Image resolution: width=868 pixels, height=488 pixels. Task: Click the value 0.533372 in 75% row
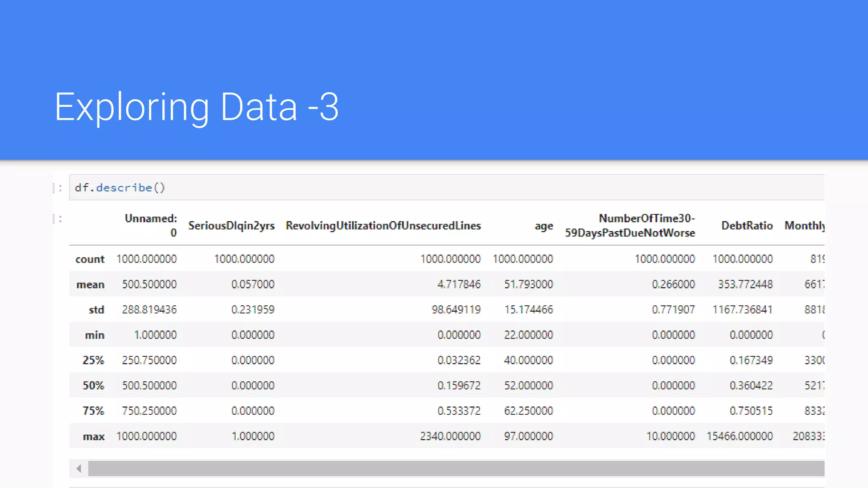459,410
